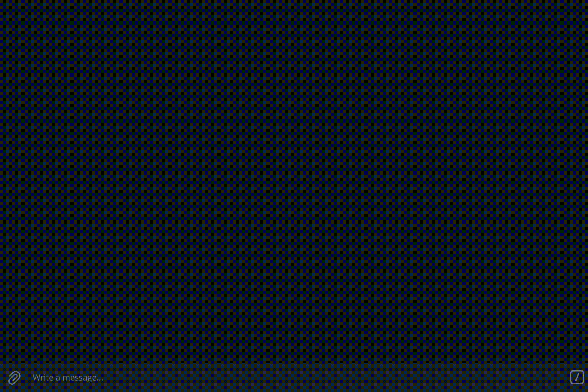Choose the paperclip icon beside the message box
The width and height of the screenshot is (588, 392).
click(x=14, y=378)
